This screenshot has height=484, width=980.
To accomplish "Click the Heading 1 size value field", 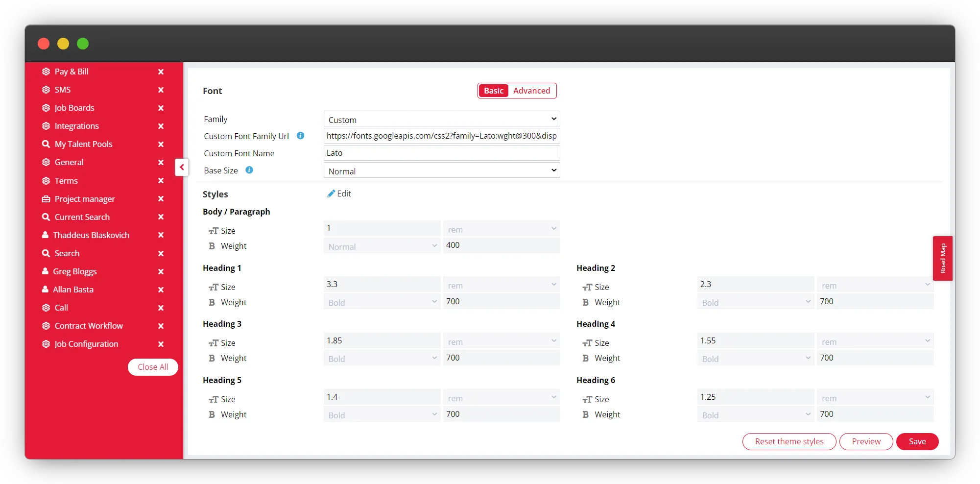I will 382,285.
